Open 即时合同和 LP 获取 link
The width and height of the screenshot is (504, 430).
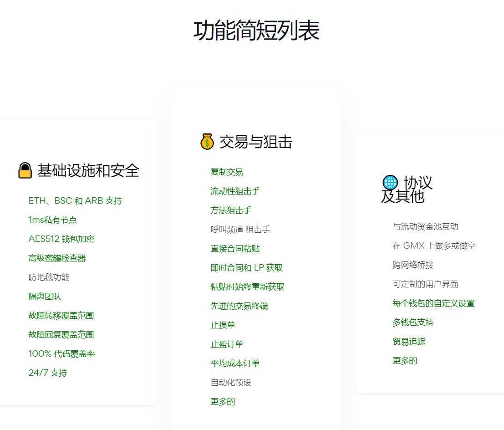point(246,267)
